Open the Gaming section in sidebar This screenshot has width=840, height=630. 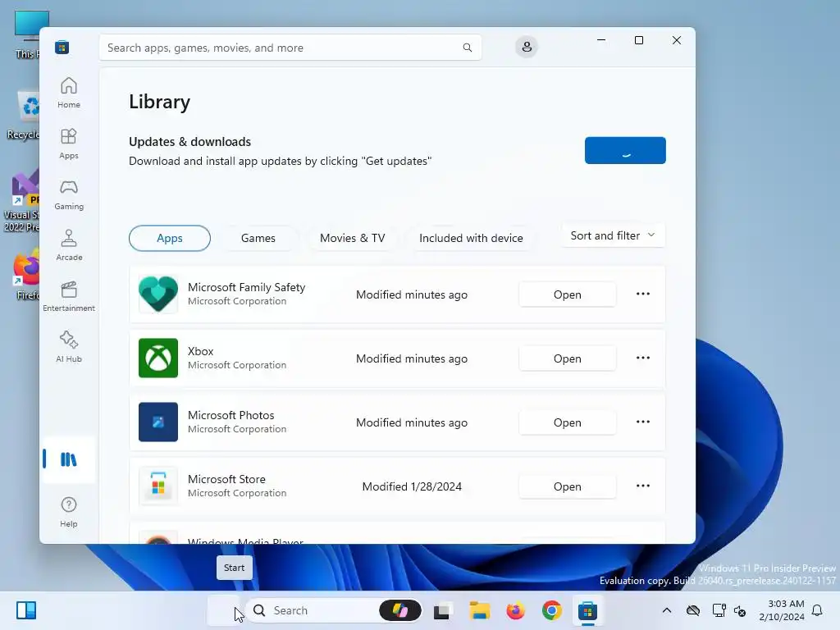point(69,194)
